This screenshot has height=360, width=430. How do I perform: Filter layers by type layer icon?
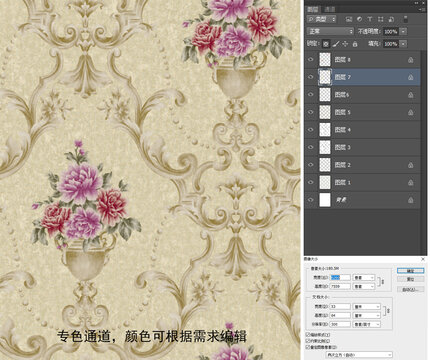370,19
